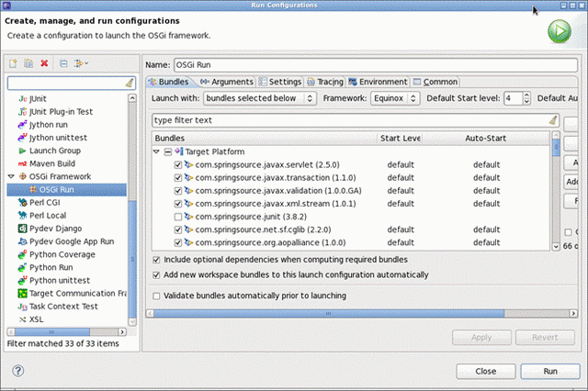Screen dimensions: 588x391
Task: Open the Framework Equinox dropdown
Action: click(395, 98)
